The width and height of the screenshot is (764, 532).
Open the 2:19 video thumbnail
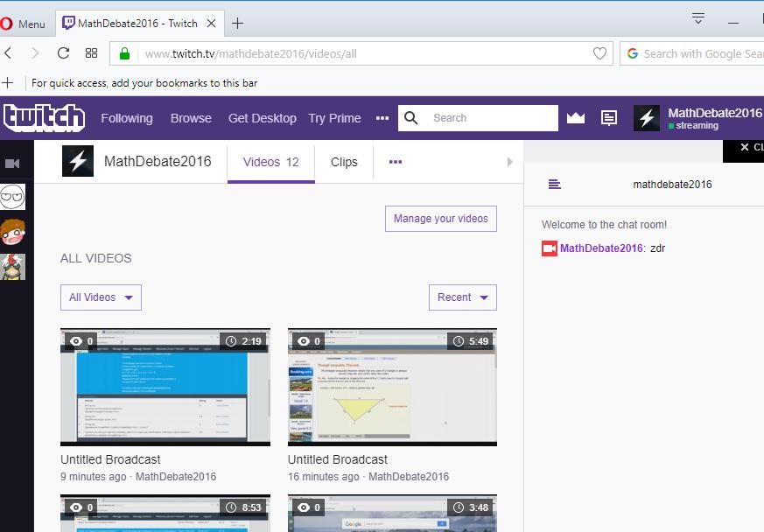click(x=165, y=388)
